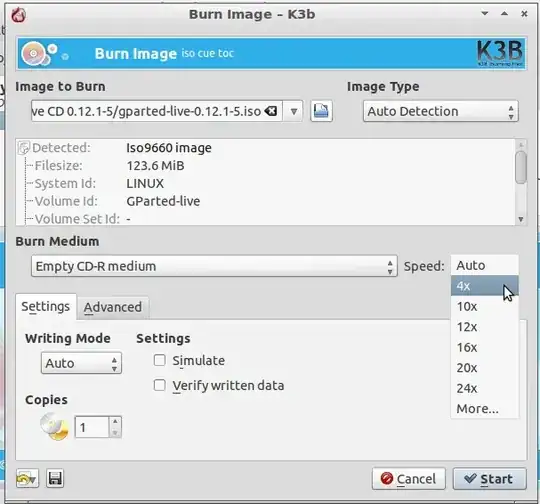Select 10x speed option
The image size is (540, 504).
coord(485,306)
